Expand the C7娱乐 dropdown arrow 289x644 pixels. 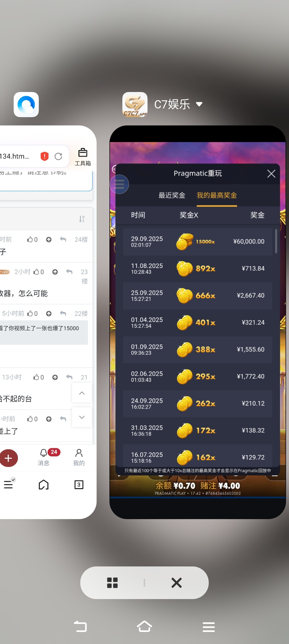coord(199,104)
